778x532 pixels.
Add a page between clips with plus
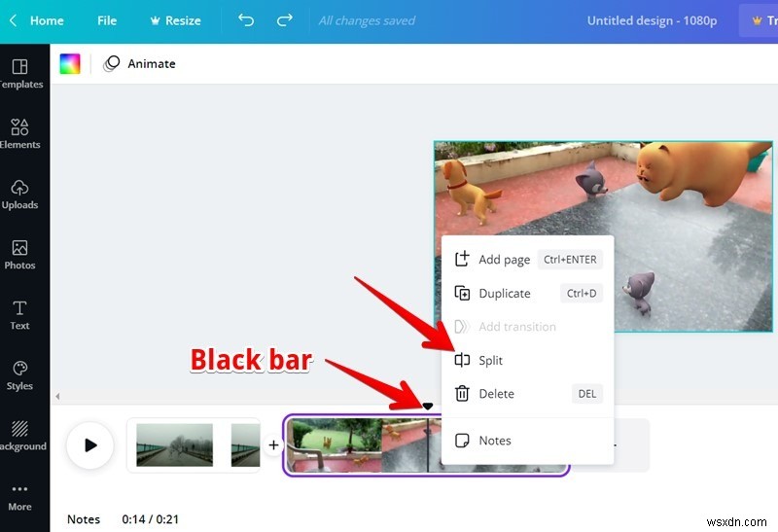click(273, 445)
